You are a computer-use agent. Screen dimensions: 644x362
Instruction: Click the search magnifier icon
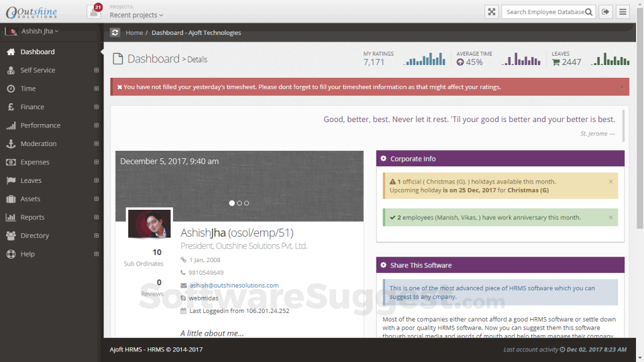point(588,12)
